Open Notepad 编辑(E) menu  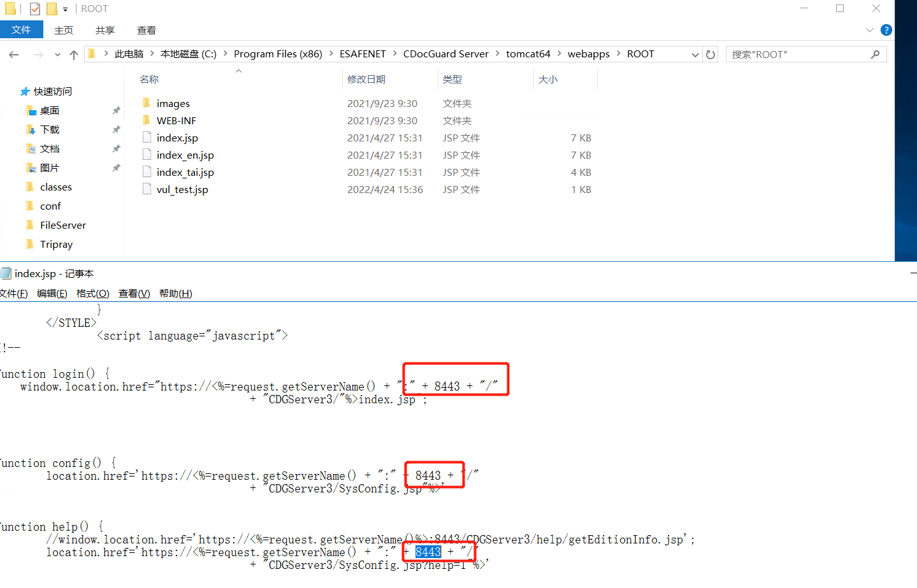[52, 294]
